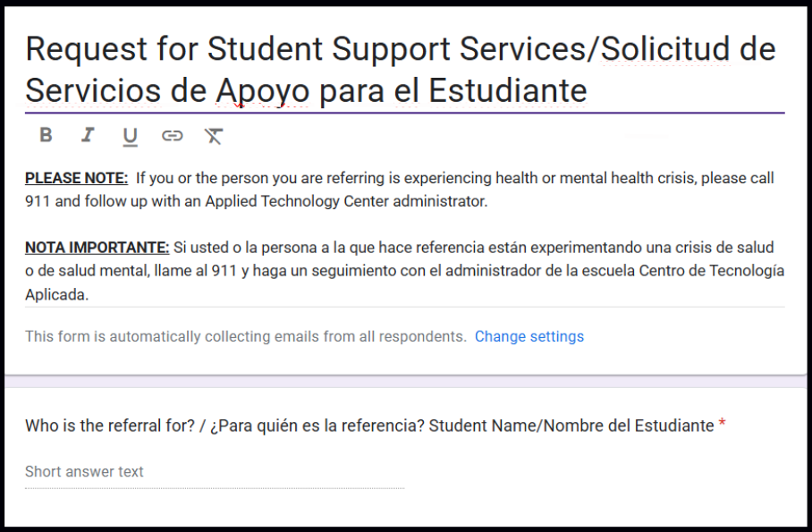
Task: Click the 'NOTA IMPORTANTE:' underlined heading
Action: (97, 247)
